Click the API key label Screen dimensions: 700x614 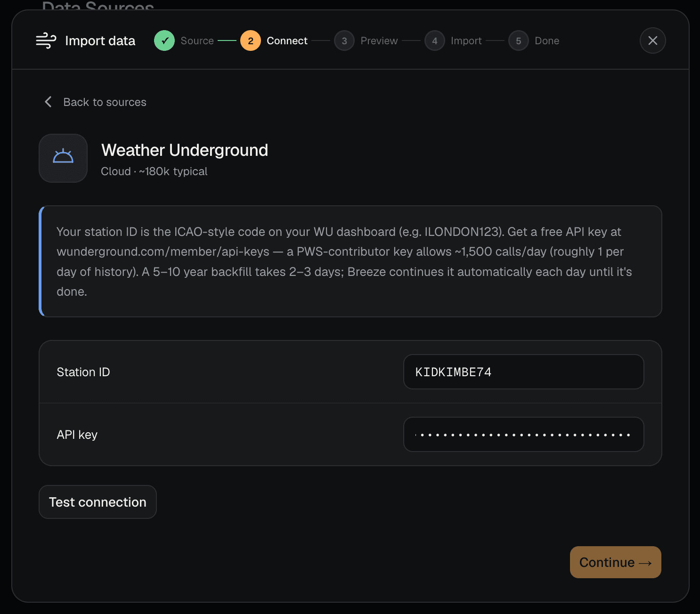click(77, 435)
